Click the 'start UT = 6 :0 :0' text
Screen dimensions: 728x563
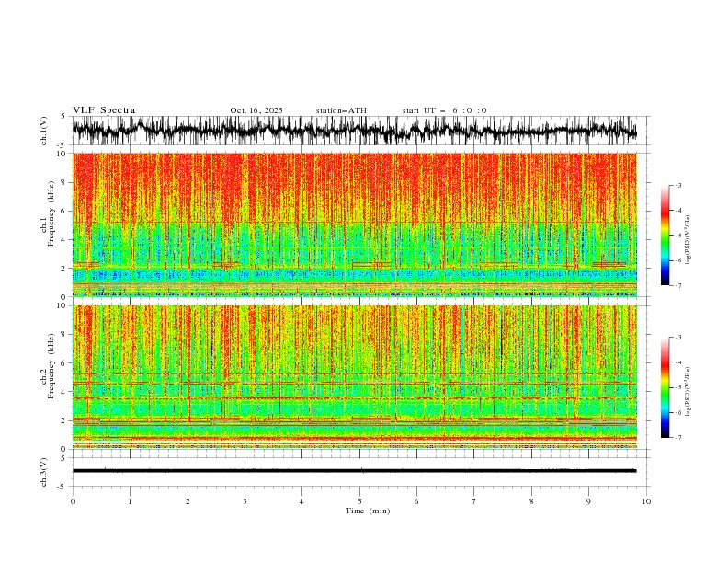tap(444, 110)
